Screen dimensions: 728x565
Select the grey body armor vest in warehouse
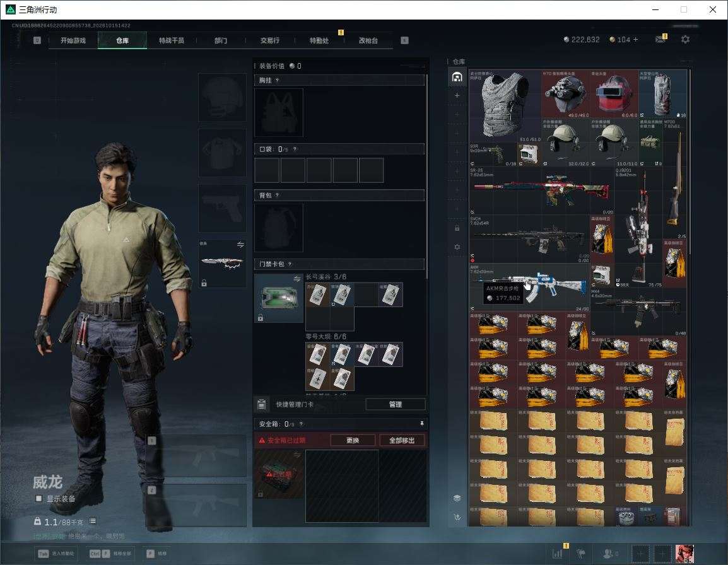[x=505, y=107]
